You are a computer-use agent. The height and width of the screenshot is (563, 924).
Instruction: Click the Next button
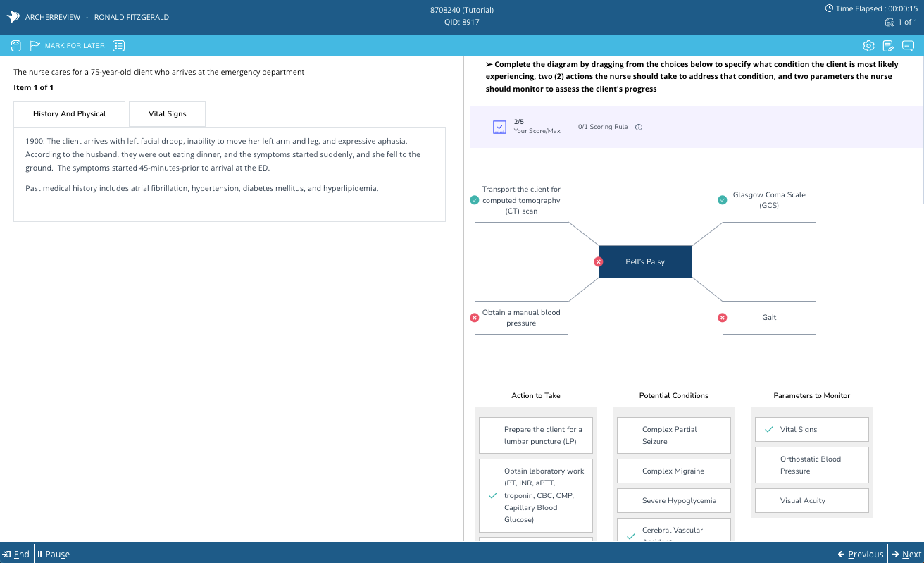tap(906, 554)
